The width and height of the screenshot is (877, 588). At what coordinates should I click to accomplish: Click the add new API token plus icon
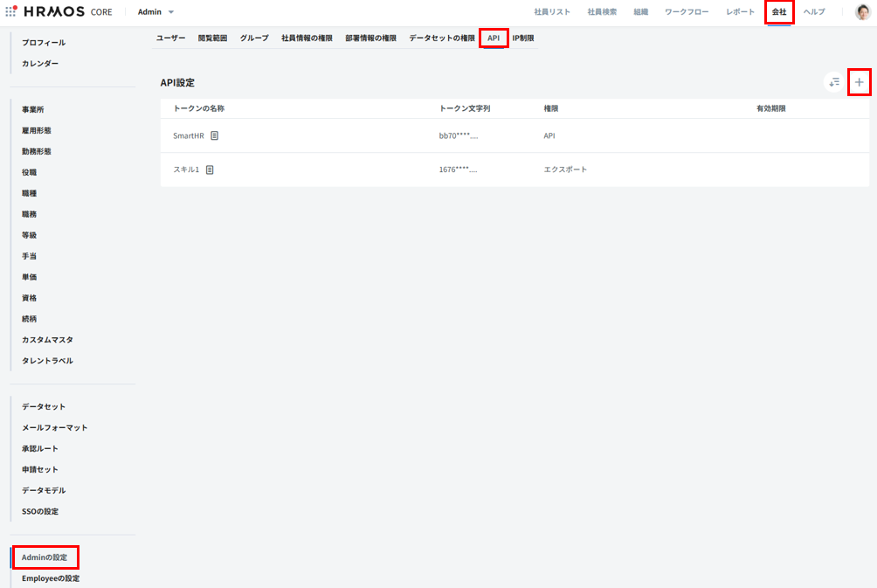coord(859,82)
